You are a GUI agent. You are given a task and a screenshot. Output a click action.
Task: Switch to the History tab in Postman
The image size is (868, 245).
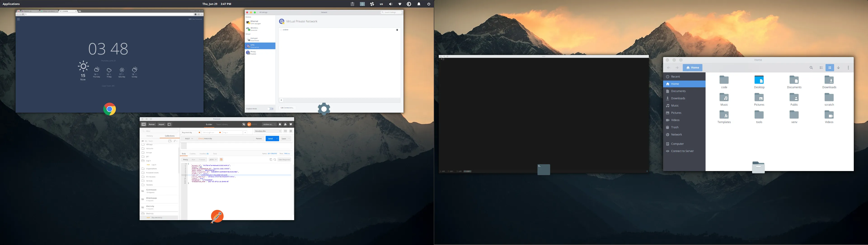(150, 136)
